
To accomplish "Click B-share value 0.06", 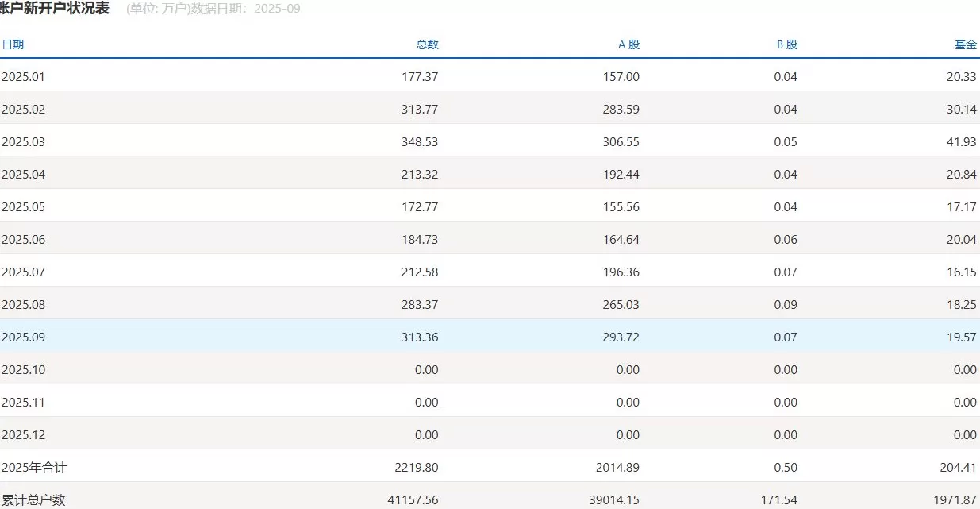I will (x=786, y=240).
